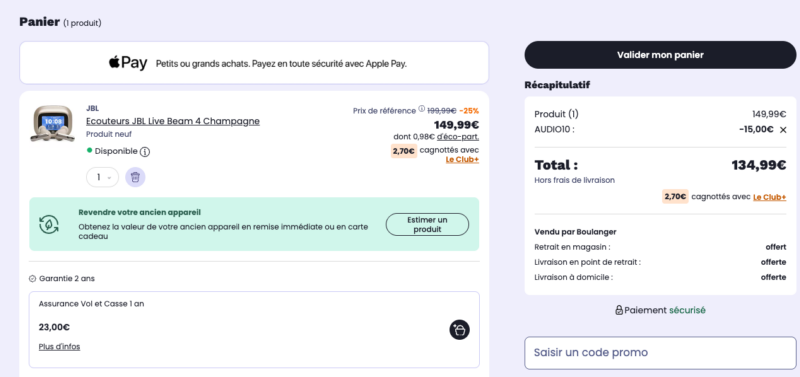Add Assurance Vol et Casse to basket

pos(460,330)
